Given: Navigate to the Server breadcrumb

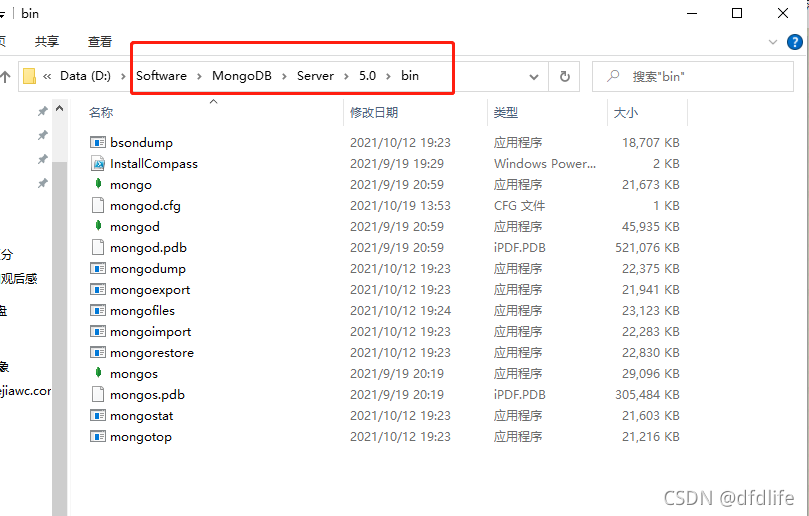Looking at the screenshot, I should [x=315, y=76].
